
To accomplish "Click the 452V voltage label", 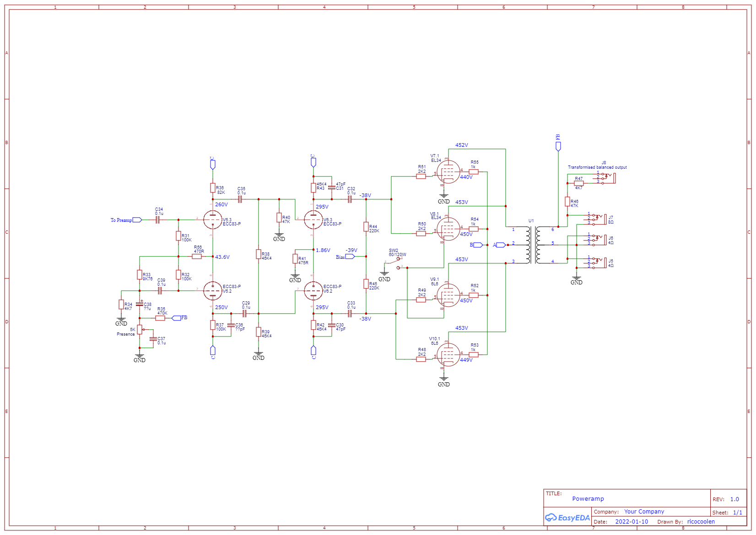I will [x=462, y=145].
